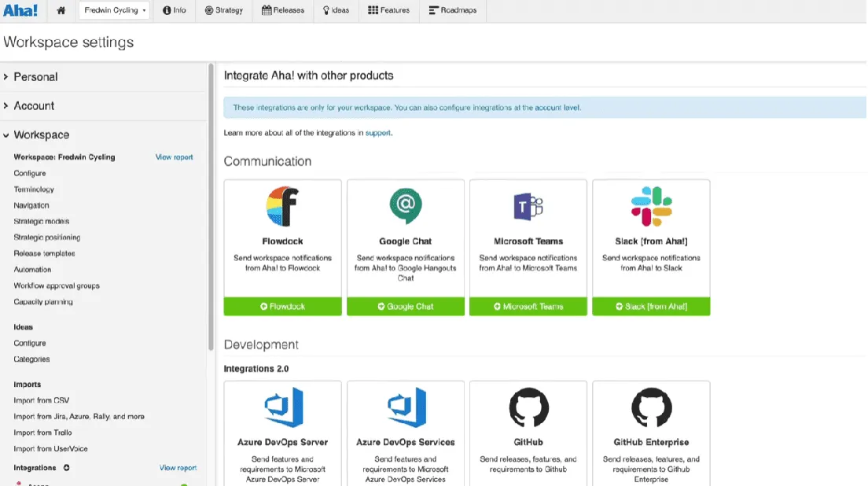Open the Fredwin Cycling workspace dropdown
The image size is (868, 486).
tap(115, 10)
